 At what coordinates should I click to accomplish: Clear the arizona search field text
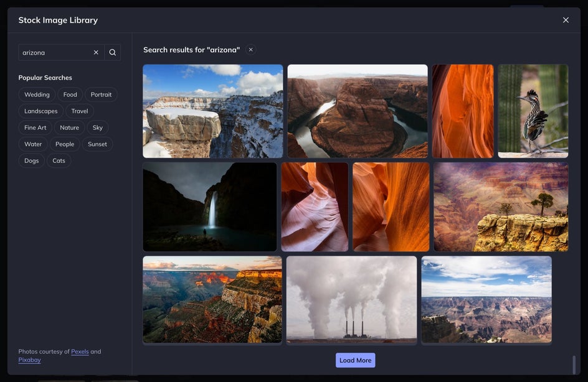(x=96, y=52)
